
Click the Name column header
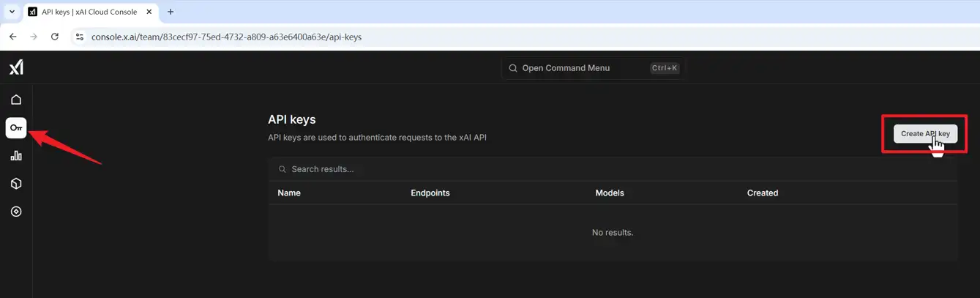point(289,193)
